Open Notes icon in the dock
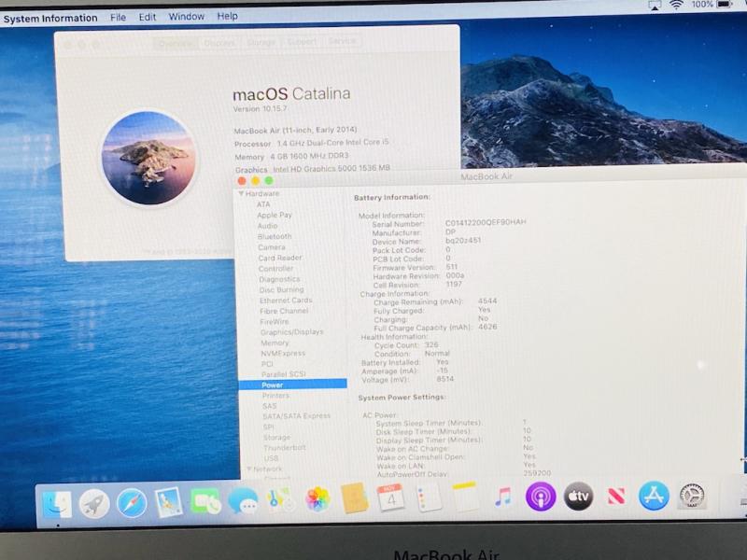The height and width of the screenshot is (560, 747). 464,497
